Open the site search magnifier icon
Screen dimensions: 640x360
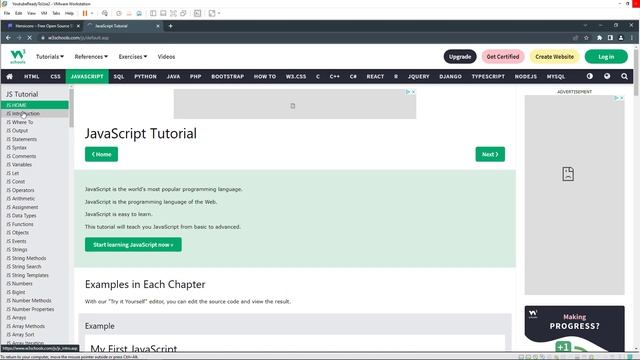pyautogui.click(x=624, y=76)
